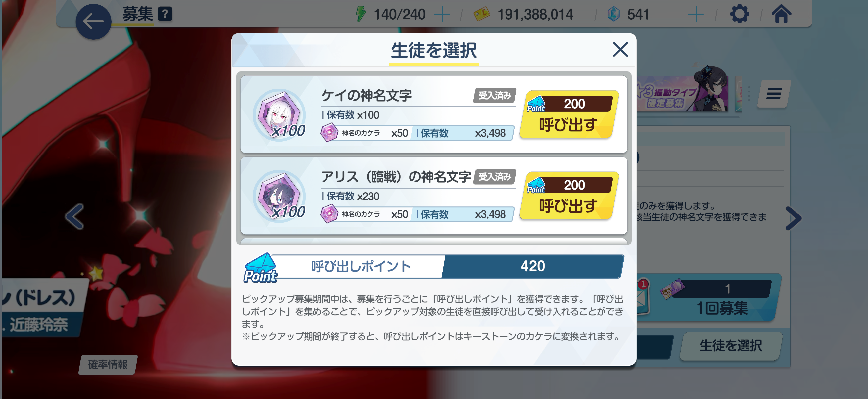Summon Aris (臨戦) with 200 points 呼び出す
868x399 pixels.
tap(569, 196)
